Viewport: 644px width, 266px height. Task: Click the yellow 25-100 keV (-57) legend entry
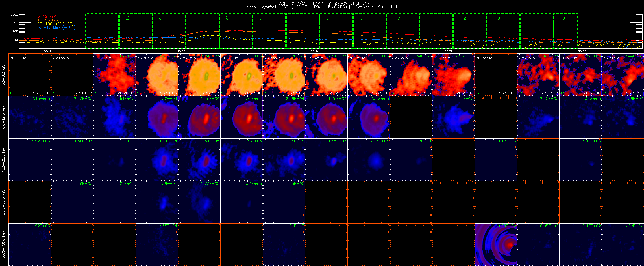tap(55, 24)
